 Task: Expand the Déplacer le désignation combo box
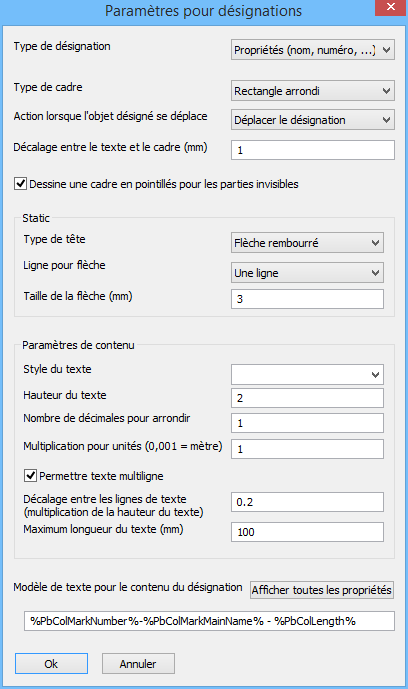click(313, 120)
